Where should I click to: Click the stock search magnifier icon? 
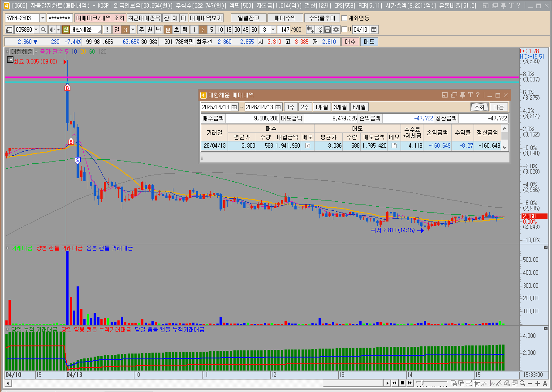point(43,30)
